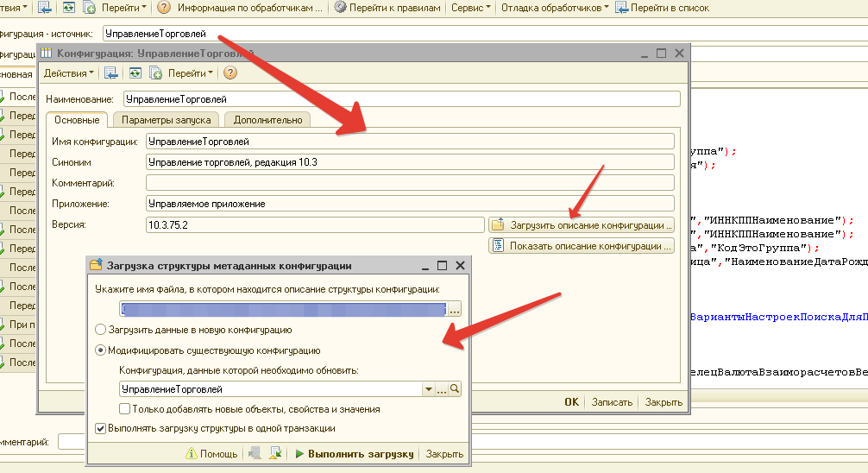Select Загрузить данные в новую конфигурацию radio
The image size is (868, 473).
pos(100,330)
